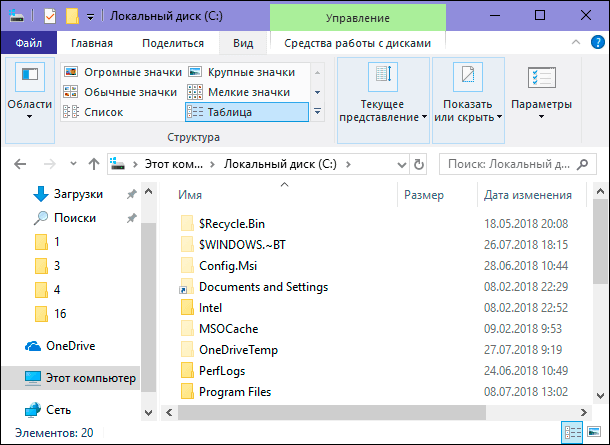Open folder 3 in the navigation pane
The width and height of the screenshot is (610, 445).
coord(47,266)
